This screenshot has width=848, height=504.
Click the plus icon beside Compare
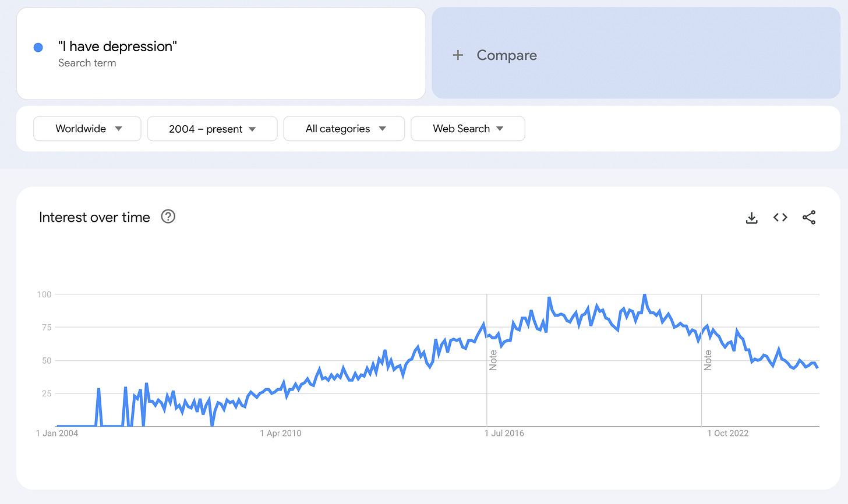(x=458, y=55)
